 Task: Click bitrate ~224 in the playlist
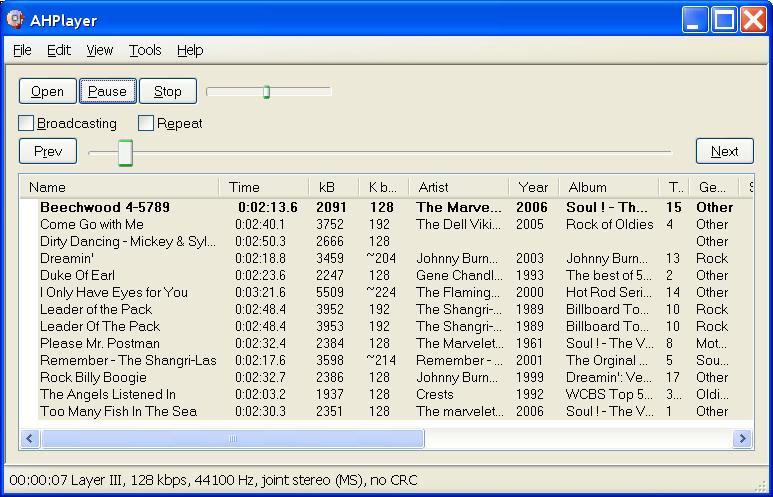click(381, 292)
